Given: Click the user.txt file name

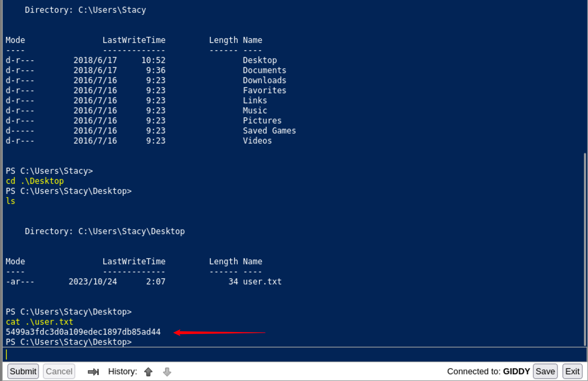Looking at the screenshot, I should pos(262,281).
